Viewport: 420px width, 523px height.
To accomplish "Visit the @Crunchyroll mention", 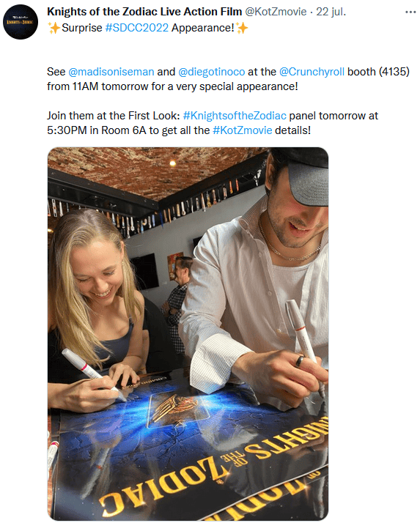I will pyautogui.click(x=312, y=72).
